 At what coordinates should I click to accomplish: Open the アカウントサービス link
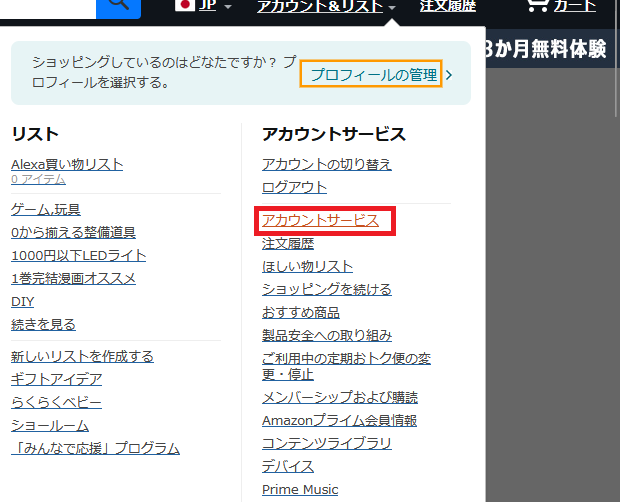320,221
